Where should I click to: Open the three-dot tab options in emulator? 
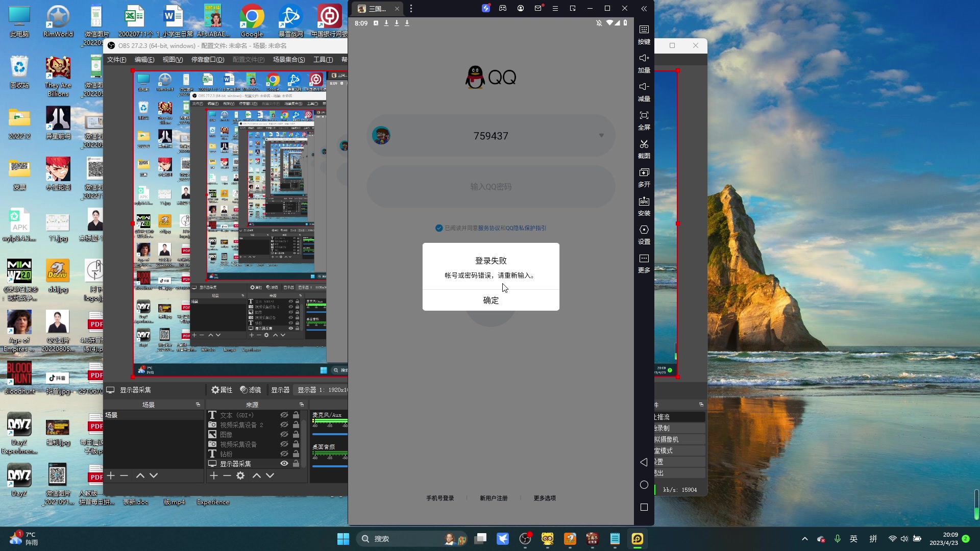pyautogui.click(x=411, y=8)
